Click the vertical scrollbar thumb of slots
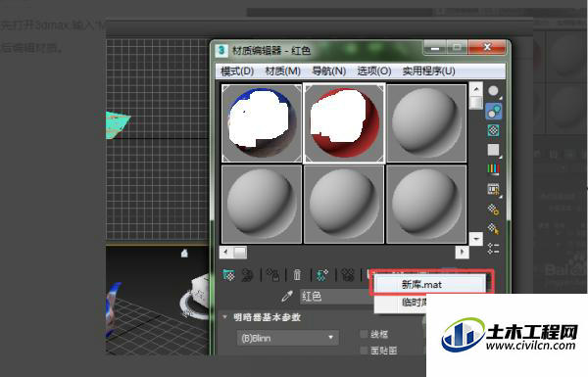 [x=476, y=103]
